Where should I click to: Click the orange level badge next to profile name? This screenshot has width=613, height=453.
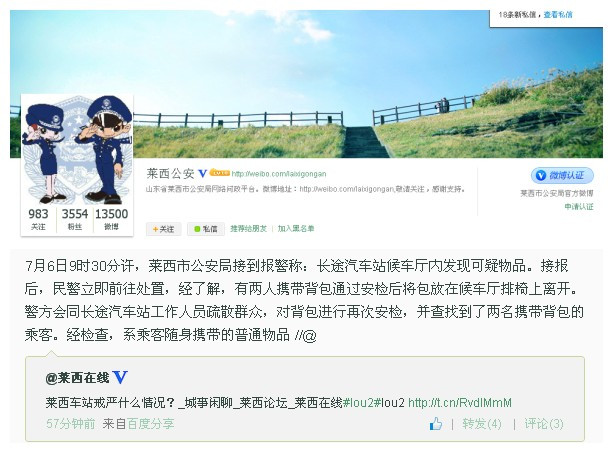219,172
